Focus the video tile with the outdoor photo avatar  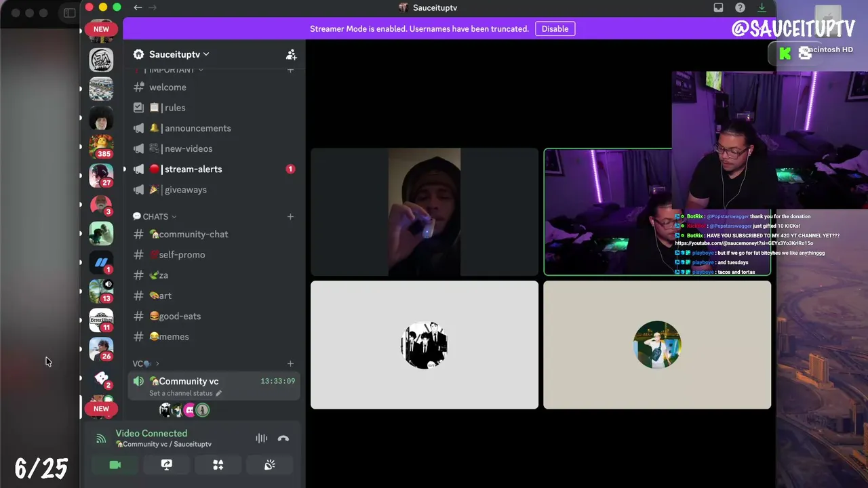point(657,345)
